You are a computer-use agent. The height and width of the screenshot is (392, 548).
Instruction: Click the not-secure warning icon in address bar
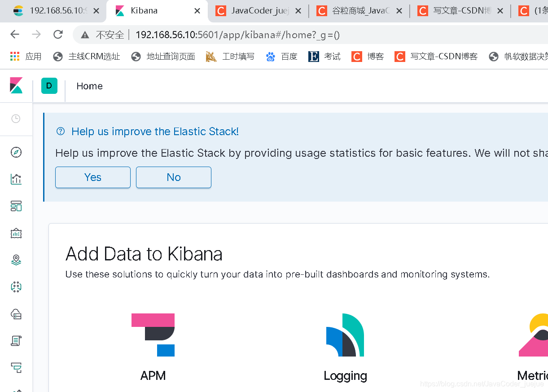pyautogui.click(x=85, y=35)
